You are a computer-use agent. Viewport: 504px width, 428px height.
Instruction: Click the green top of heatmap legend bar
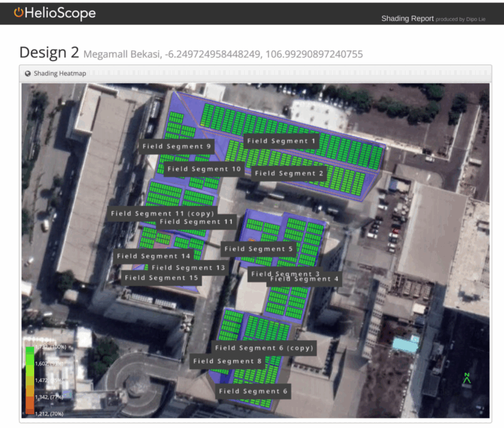click(x=30, y=351)
